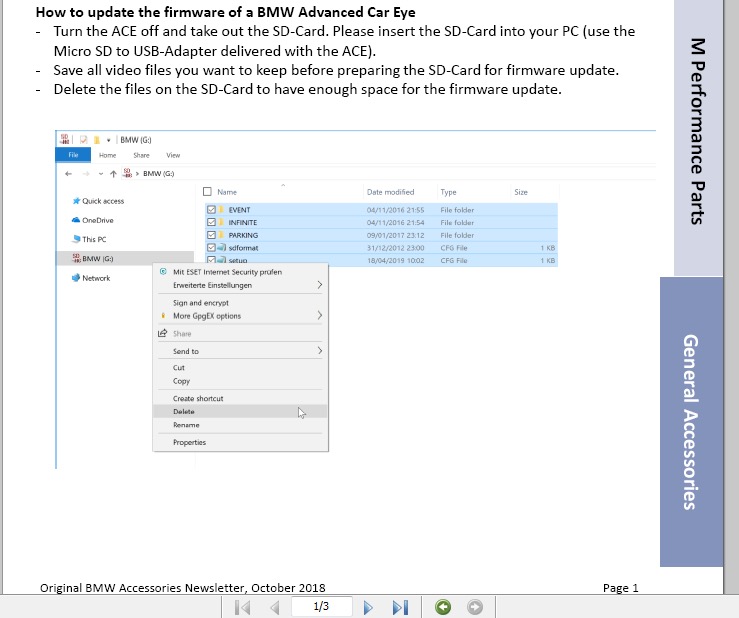Click the PARKING folder name
The width and height of the screenshot is (739, 618).
tap(243, 235)
